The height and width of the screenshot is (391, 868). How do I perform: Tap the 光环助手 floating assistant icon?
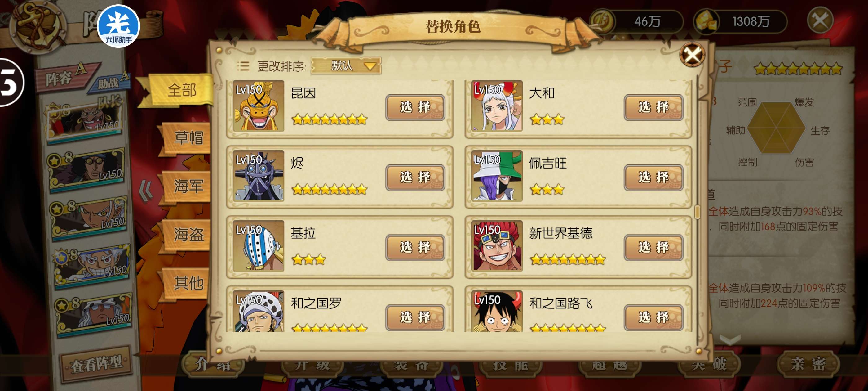[x=118, y=26]
